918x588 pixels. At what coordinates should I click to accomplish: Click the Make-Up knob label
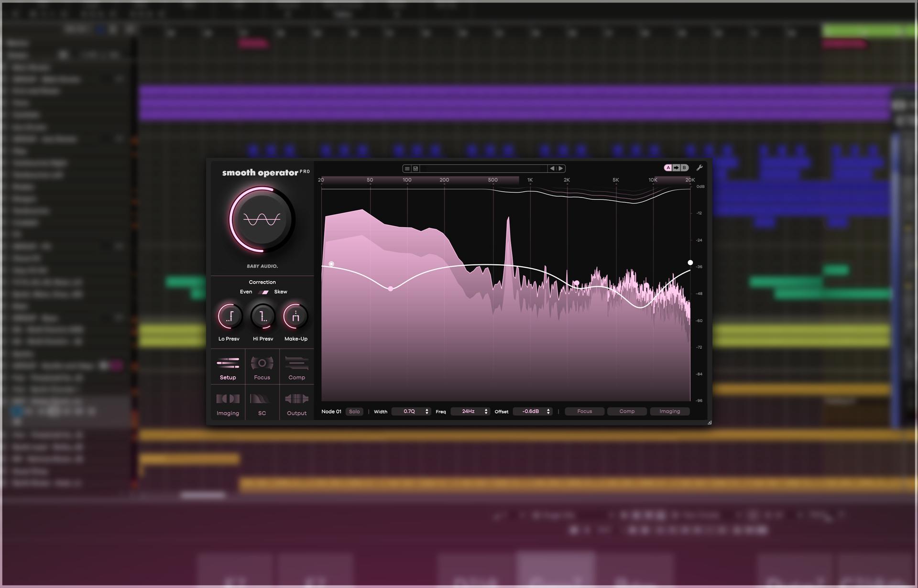pyautogui.click(x=296, y=339)
